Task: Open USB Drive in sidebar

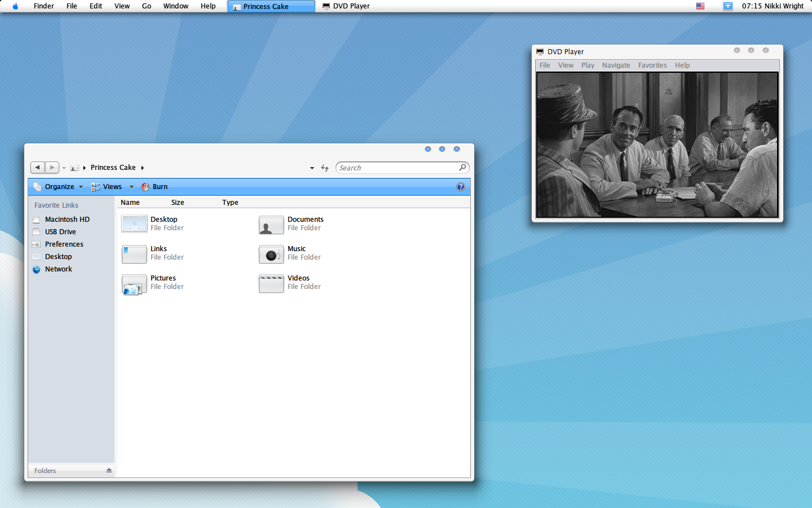Action: (60, 232)
